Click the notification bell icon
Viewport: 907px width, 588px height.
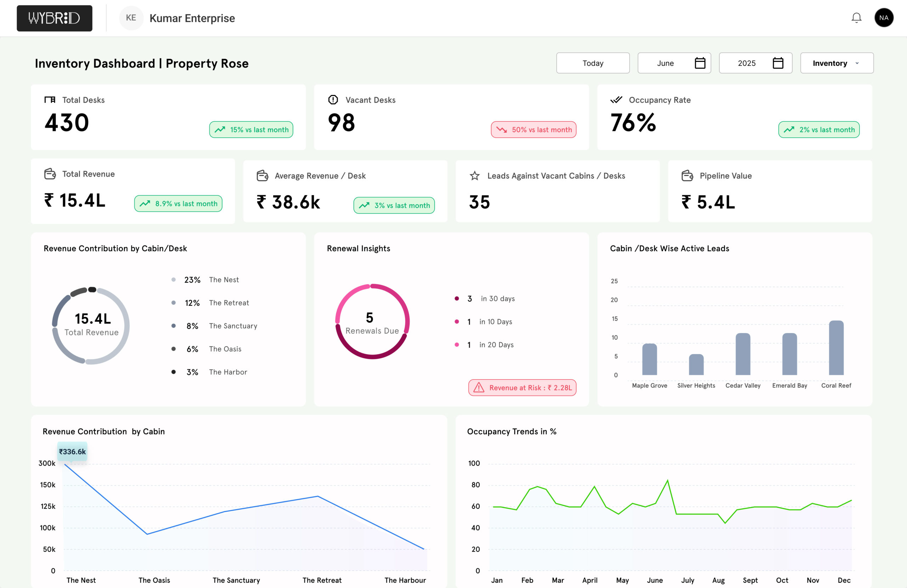coord(856,18)
